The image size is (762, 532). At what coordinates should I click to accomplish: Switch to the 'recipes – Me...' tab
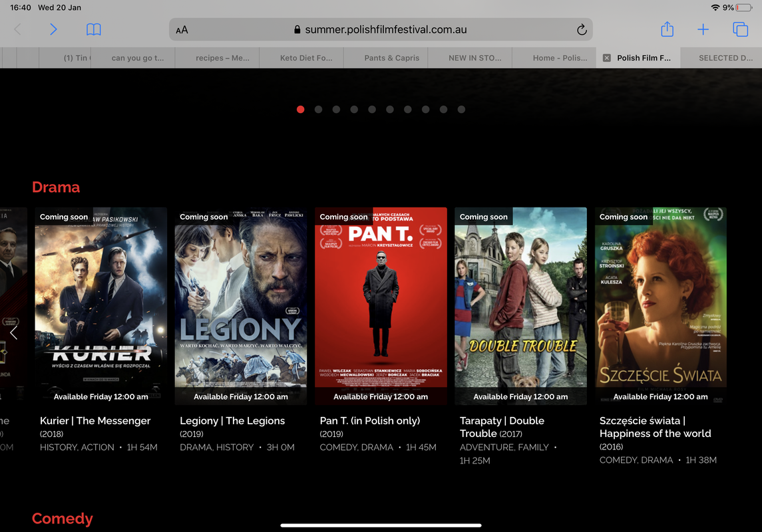tap(217, 58)
